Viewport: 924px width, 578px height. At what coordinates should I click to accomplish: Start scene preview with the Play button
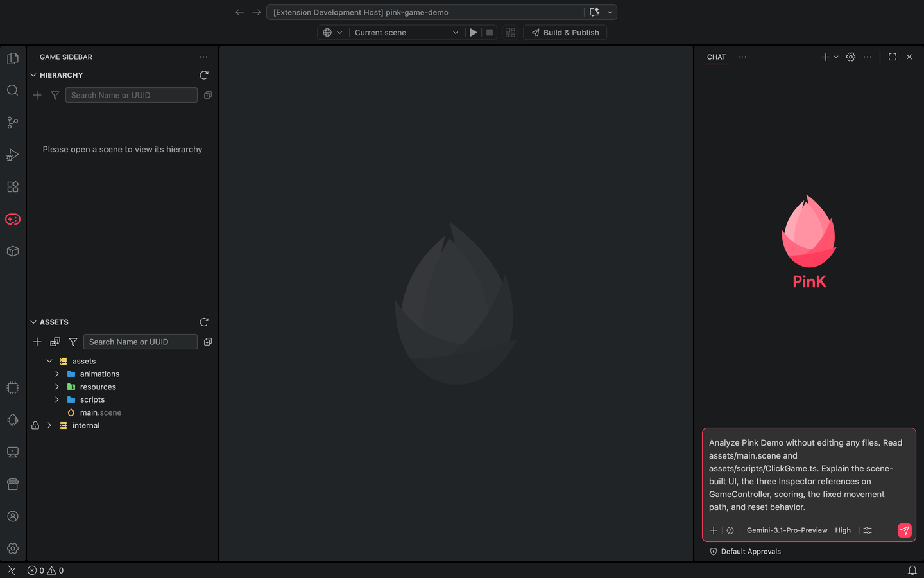[x=474, y=33]
